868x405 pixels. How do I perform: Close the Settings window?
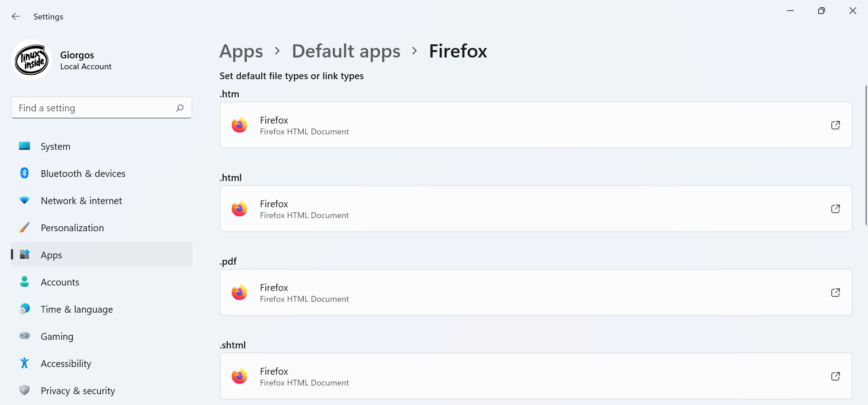tap(853, 11)
